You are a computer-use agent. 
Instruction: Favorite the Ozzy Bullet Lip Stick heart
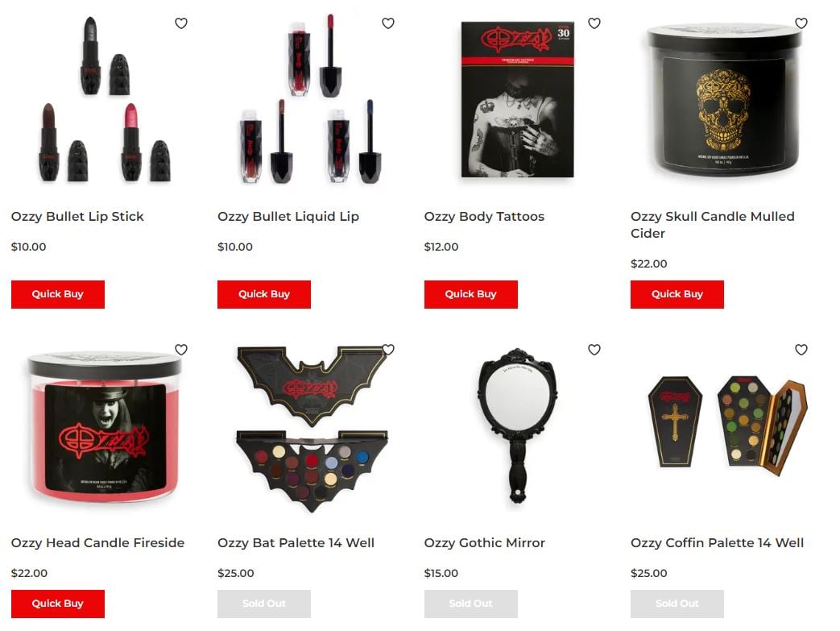click(x=181, y=23)
